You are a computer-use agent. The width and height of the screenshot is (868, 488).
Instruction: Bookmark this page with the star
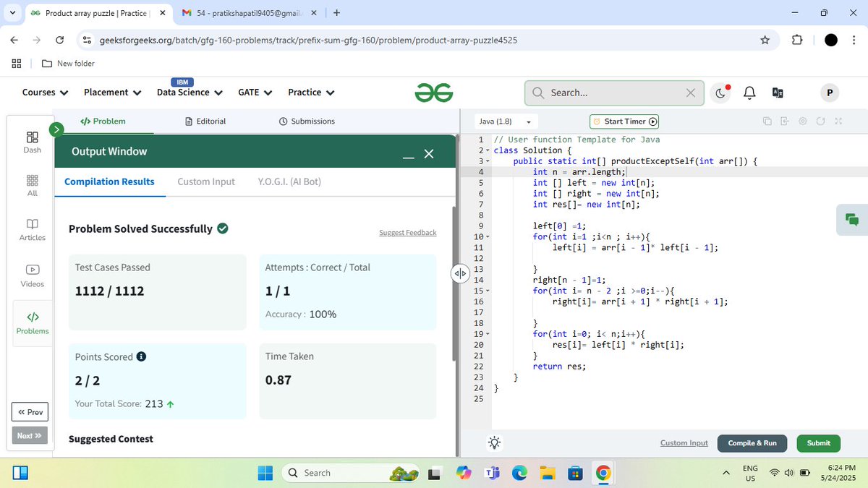point(765,40)
